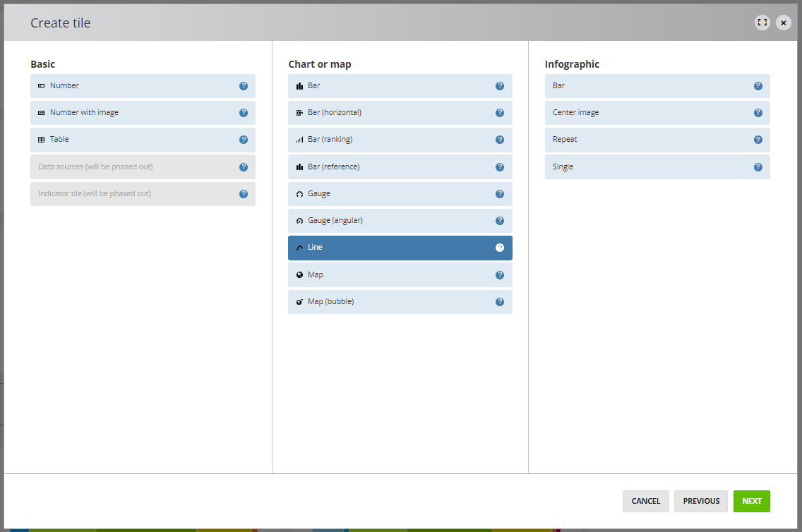The height and width of the screenshot is (532, 802).
Task: Choose Bar (horizontal) chart type
Action: click(400, 113)
